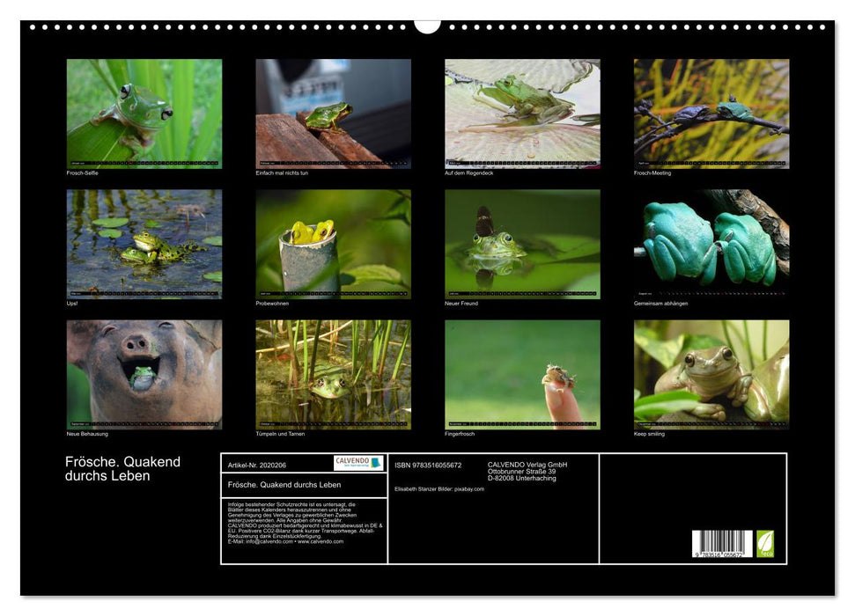
Task: Open the Probewohnen frog picture
Action: (x=333, y=244)
